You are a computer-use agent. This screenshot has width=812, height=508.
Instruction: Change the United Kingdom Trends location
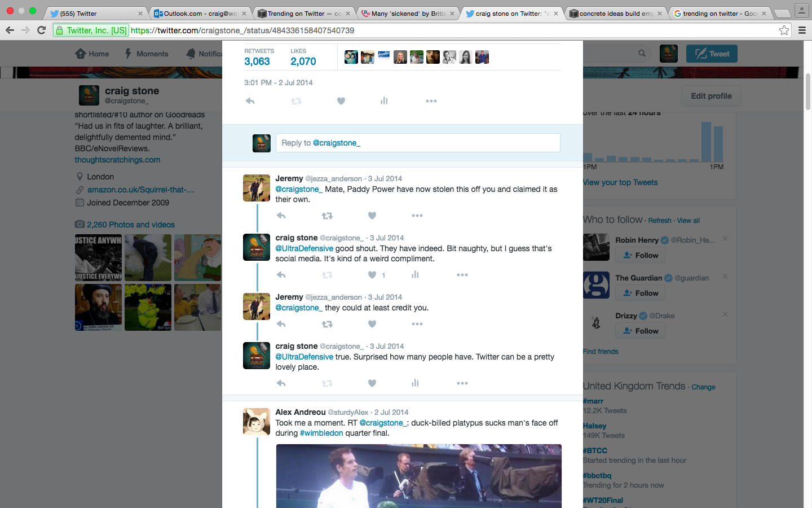(x=703, y=387)
